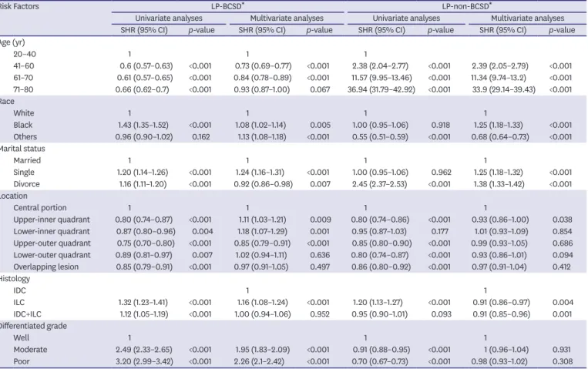Select the Poor row label

(x=22, y=361)
